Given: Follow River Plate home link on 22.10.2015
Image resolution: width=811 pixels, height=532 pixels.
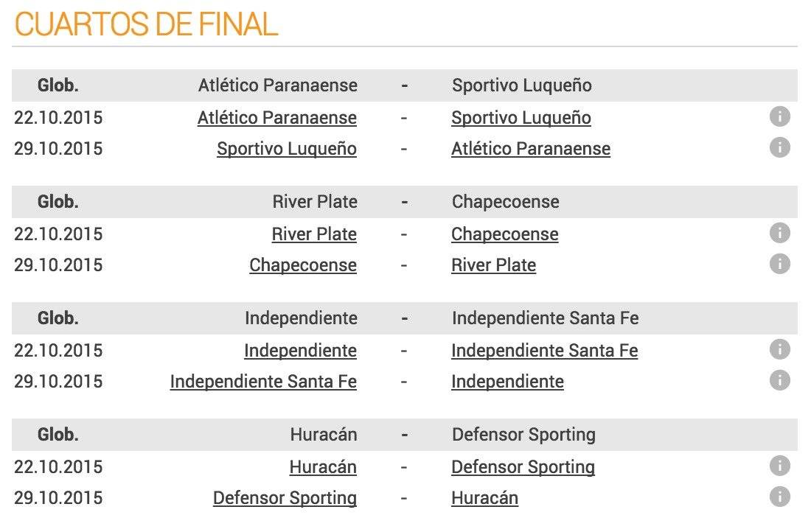Looking at the screenshot, I should (x=314, y=234).
